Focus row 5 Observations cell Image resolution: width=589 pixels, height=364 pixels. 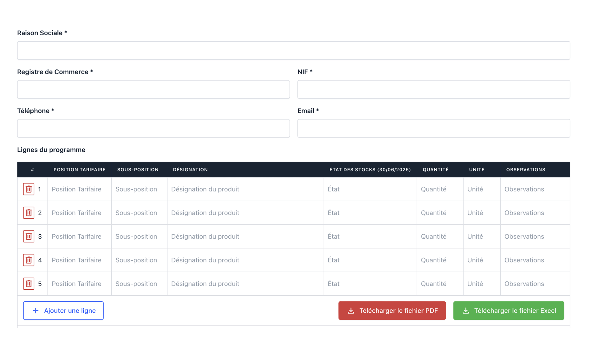click(534, 284)
